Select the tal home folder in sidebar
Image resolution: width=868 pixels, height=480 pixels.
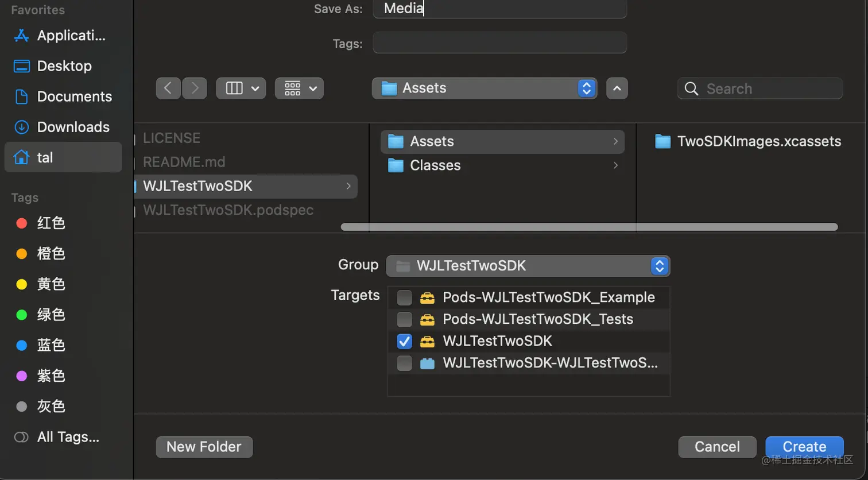click(x=63, y=157)
